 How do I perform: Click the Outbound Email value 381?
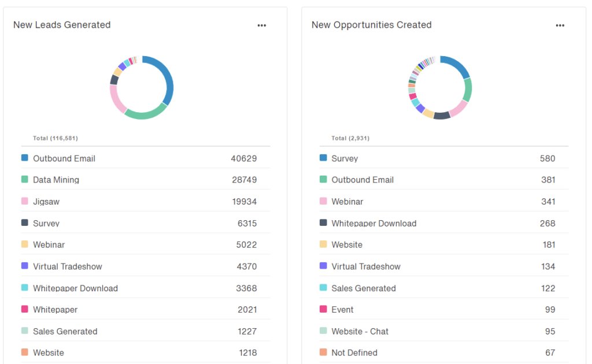[548, 180]
